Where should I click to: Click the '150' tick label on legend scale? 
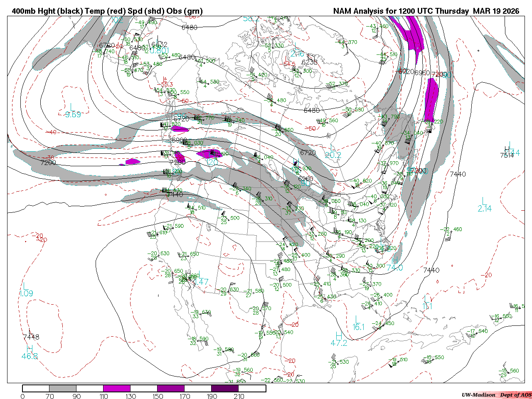(x=158, y=396)
